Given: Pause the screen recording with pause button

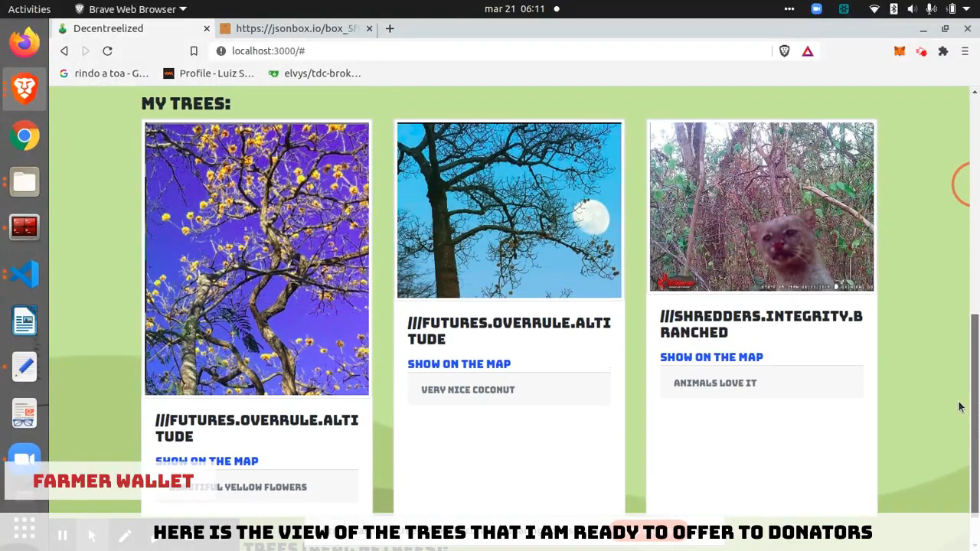Looking at the screenshot, I should 63,536.
